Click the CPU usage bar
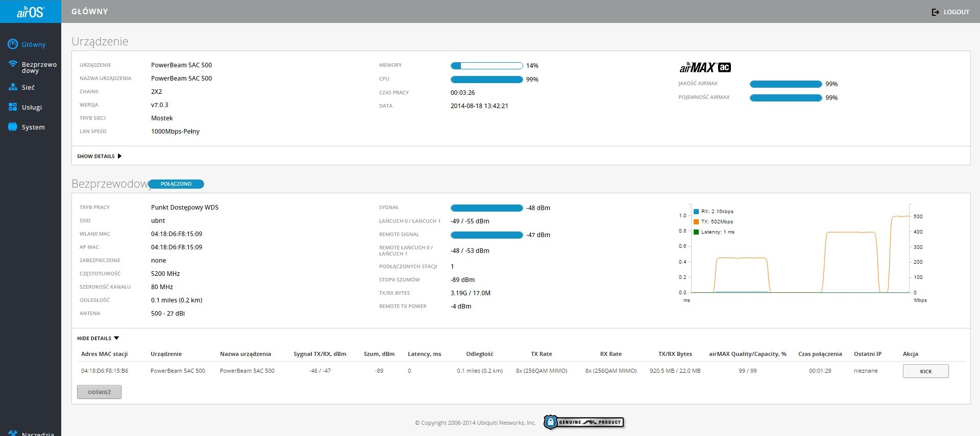 pos(486,79)
